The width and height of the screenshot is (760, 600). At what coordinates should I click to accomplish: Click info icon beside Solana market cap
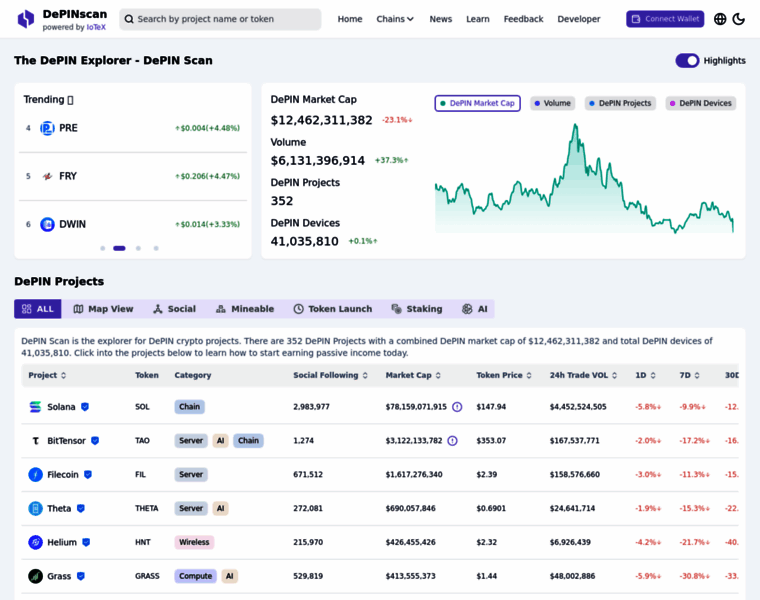[457, 407]
